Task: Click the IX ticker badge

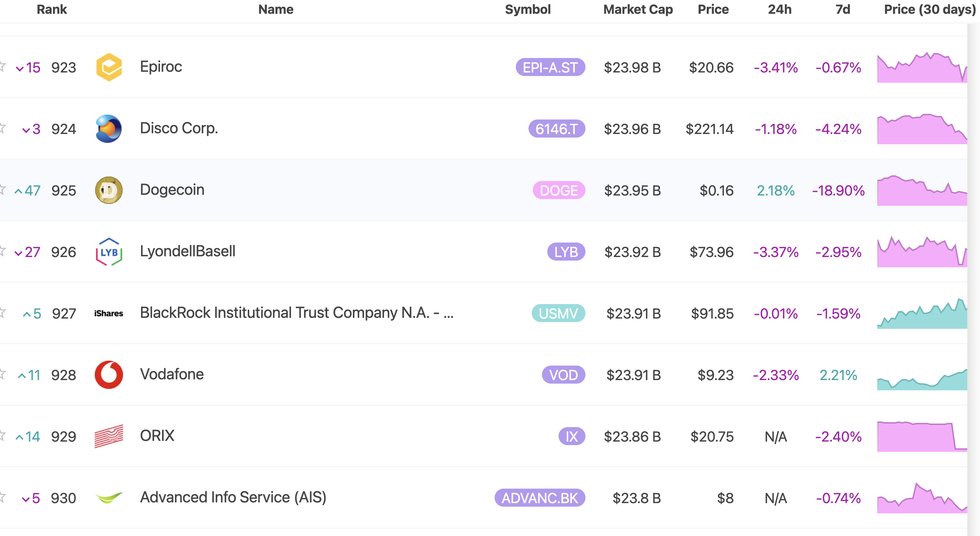Action: [x=571, y=436]
